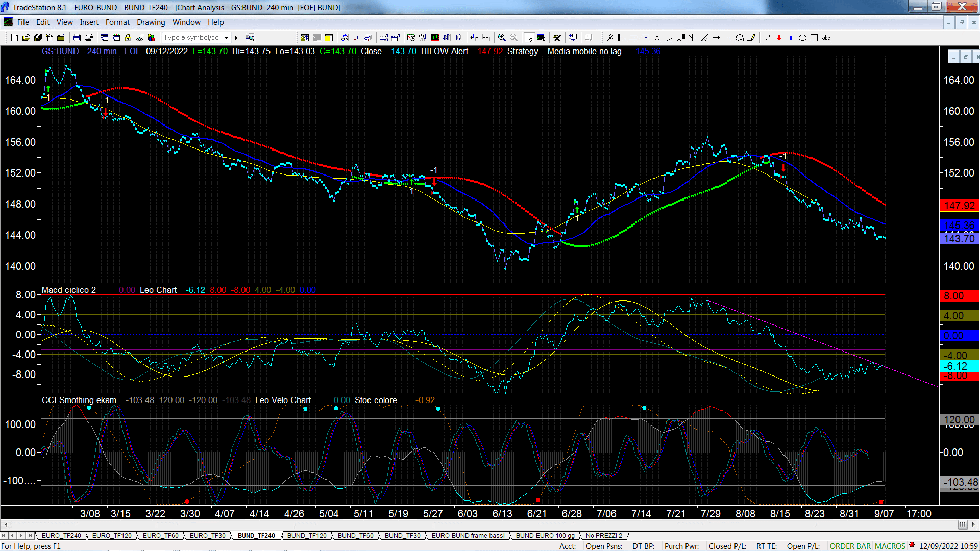Click the red 147.92 price axis label

click(x=959, y=205)
